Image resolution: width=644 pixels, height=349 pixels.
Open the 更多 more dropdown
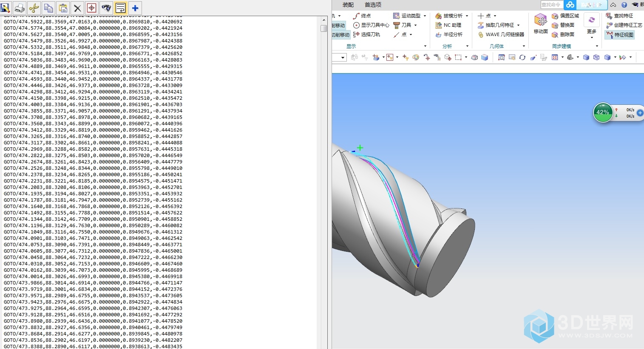591,25
